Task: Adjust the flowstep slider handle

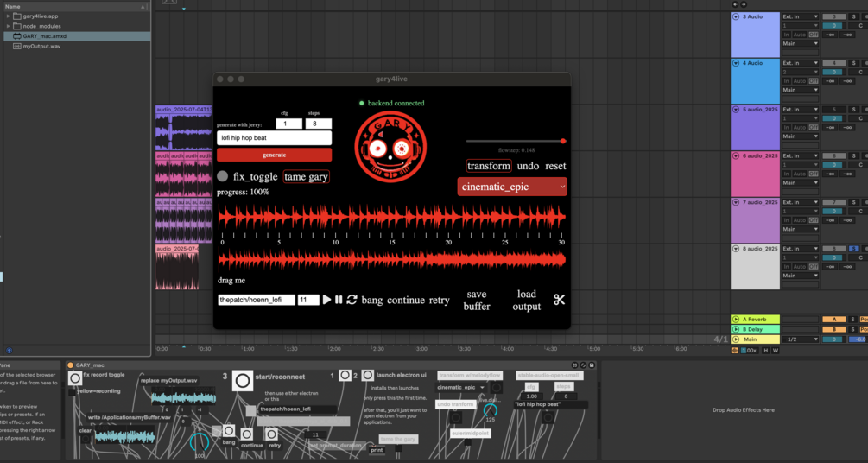Action: [563, 141]
